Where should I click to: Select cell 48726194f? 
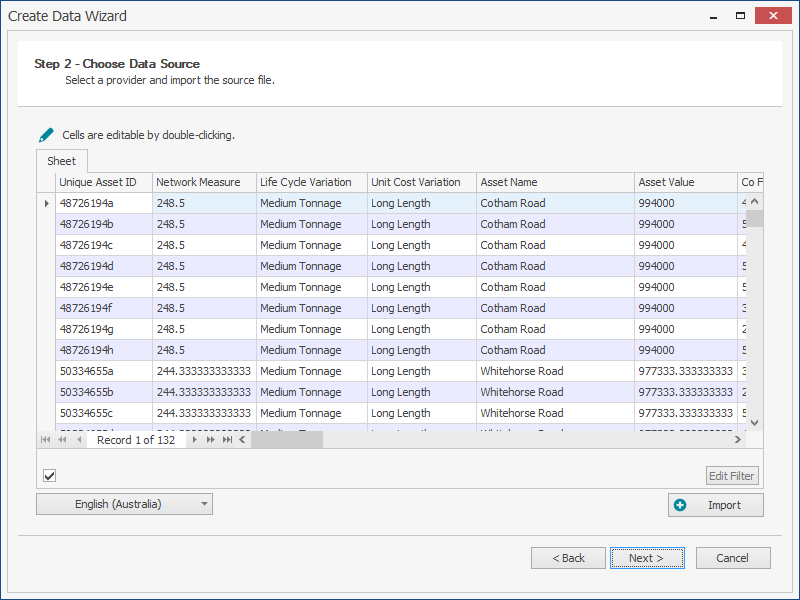(x=104, y=308)
